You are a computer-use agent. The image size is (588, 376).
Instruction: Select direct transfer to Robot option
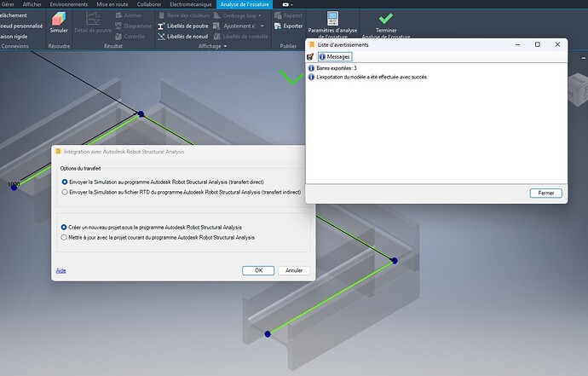[x=65, y=182]
